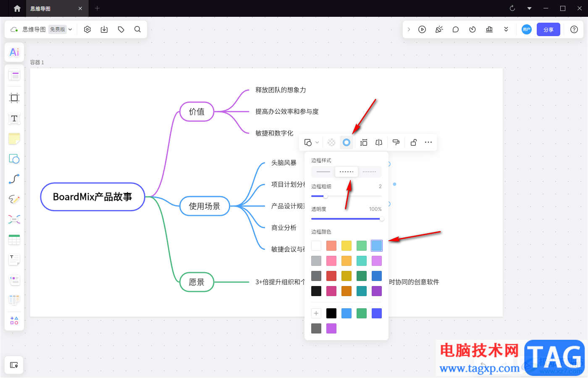This screenshot has height=378, width=588.
Task: Open the file name dropdown chevron
Action: 70,29
